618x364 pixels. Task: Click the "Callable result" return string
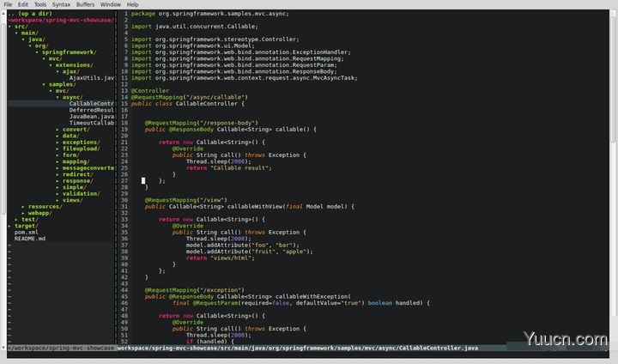point(241,168)
